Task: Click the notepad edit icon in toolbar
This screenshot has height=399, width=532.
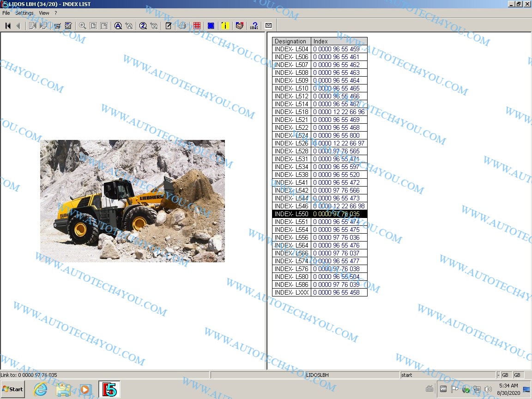Action: [168, 26]
